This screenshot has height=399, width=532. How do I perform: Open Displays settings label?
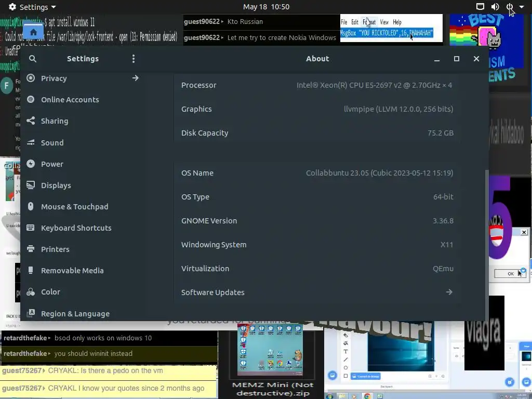(56, 185)
